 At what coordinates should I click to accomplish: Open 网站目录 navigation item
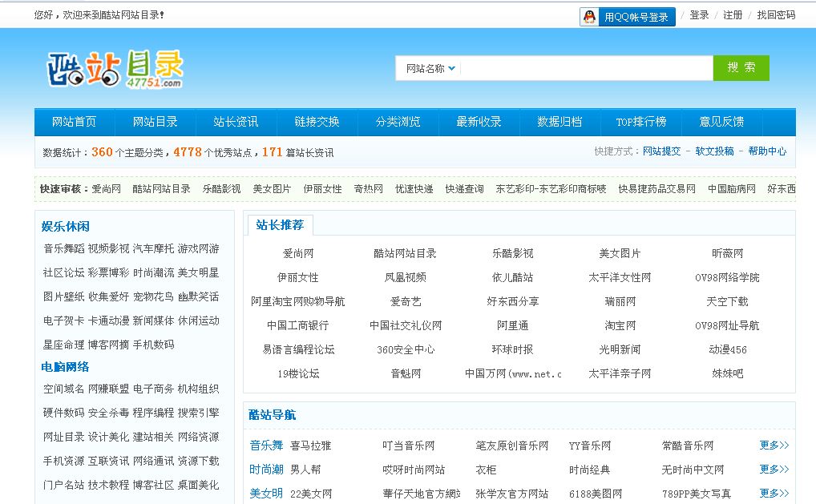155,122
